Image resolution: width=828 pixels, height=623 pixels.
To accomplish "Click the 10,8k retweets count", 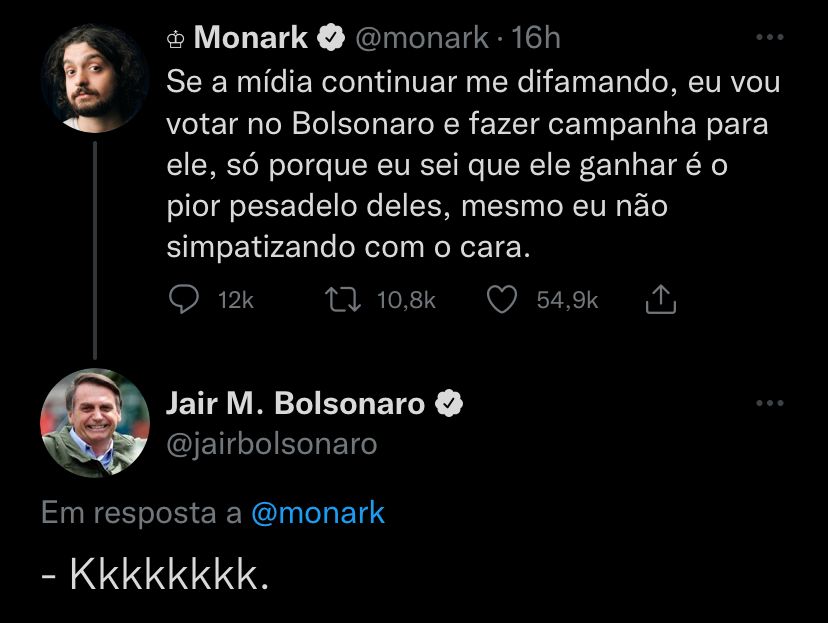I will click(406, 300).
